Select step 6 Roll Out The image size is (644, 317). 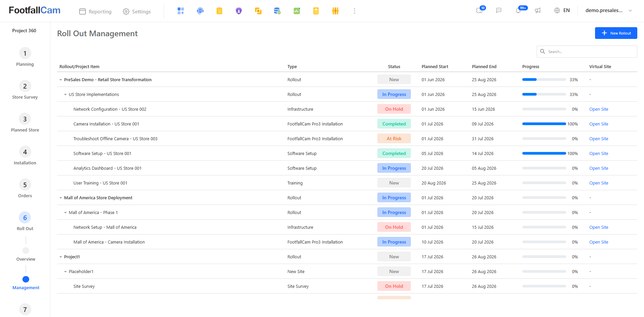click(25, 221)
